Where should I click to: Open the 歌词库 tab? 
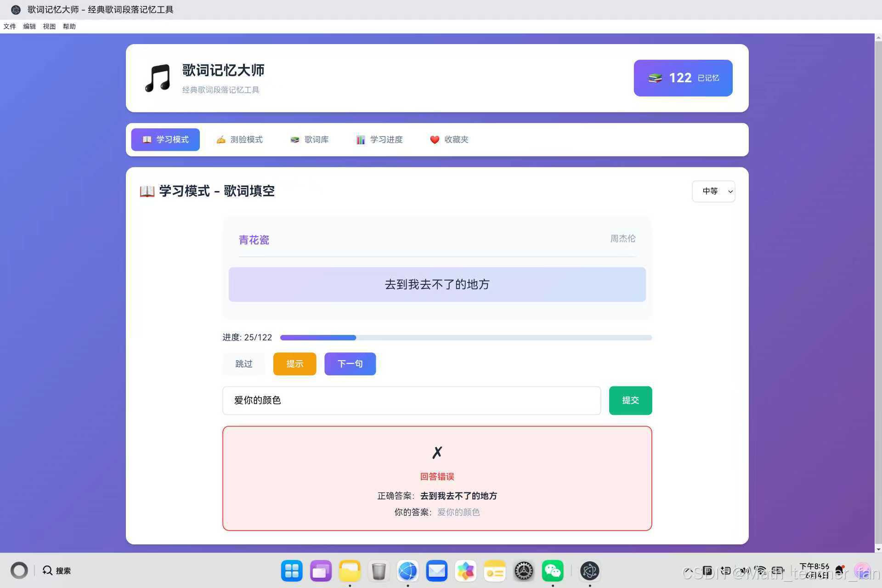click(x=310, y=140)
